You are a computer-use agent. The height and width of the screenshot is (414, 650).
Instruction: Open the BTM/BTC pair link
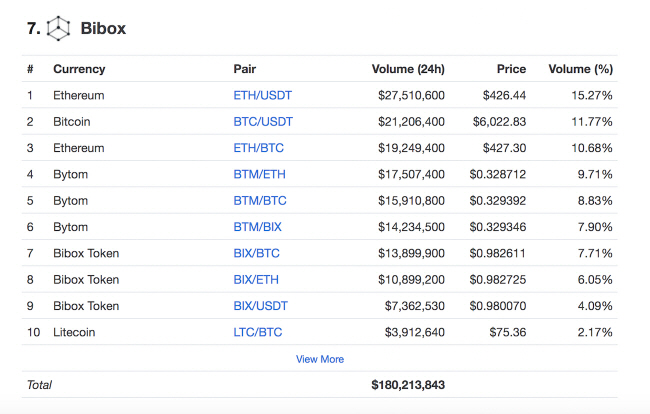click(x=260, y=201)
